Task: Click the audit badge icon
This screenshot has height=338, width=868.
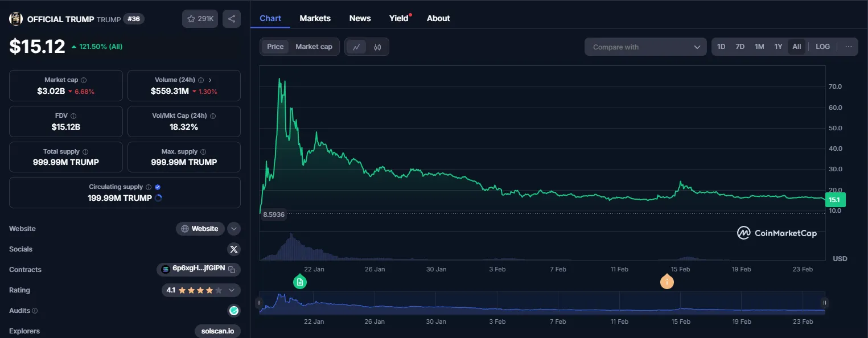Action: 234,311
